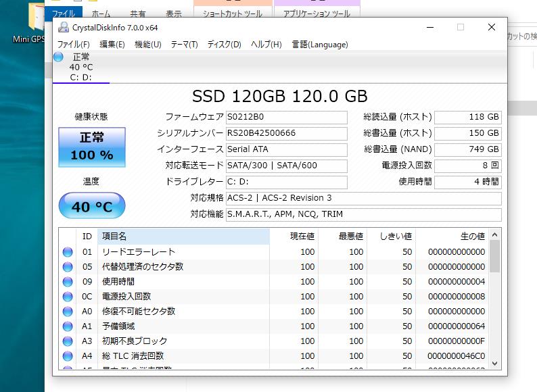Open the ファイル(F) menu in CrystalDiskInfo

click(73, 45)
